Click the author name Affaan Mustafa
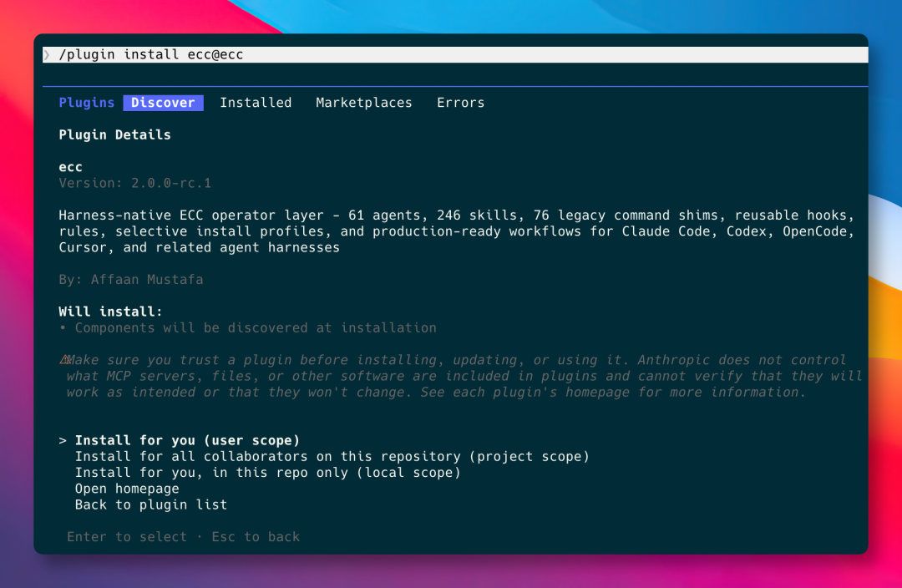Viewport: 902px width, 588px height. 147,280
